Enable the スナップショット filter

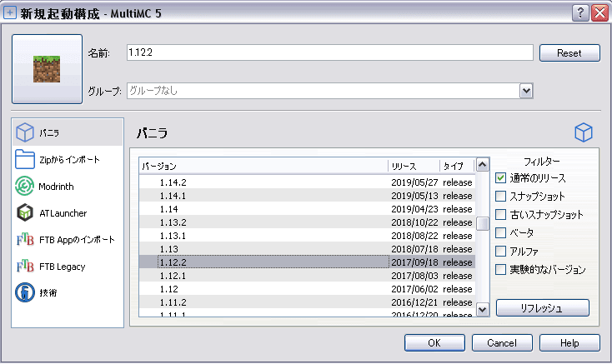[501, 196]
